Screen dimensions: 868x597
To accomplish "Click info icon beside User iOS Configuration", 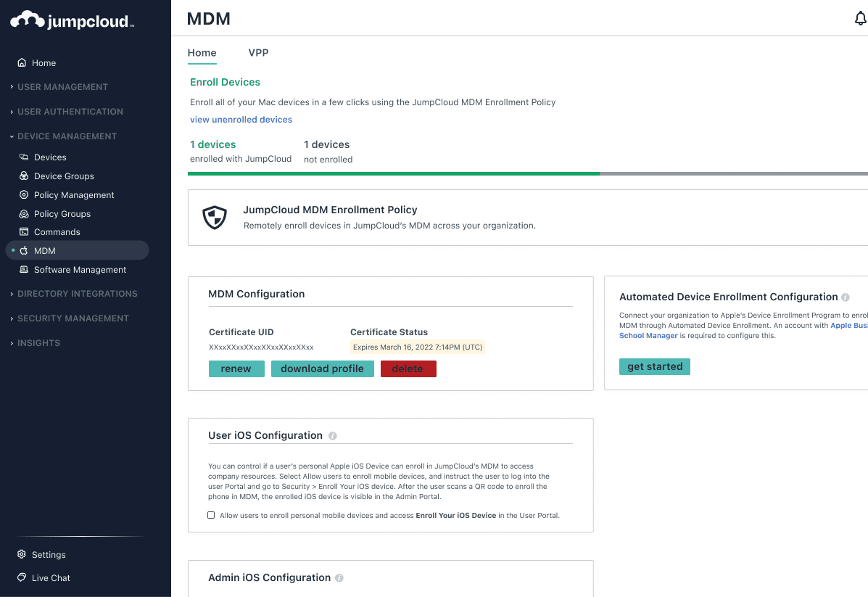I will tap(333, 436).
